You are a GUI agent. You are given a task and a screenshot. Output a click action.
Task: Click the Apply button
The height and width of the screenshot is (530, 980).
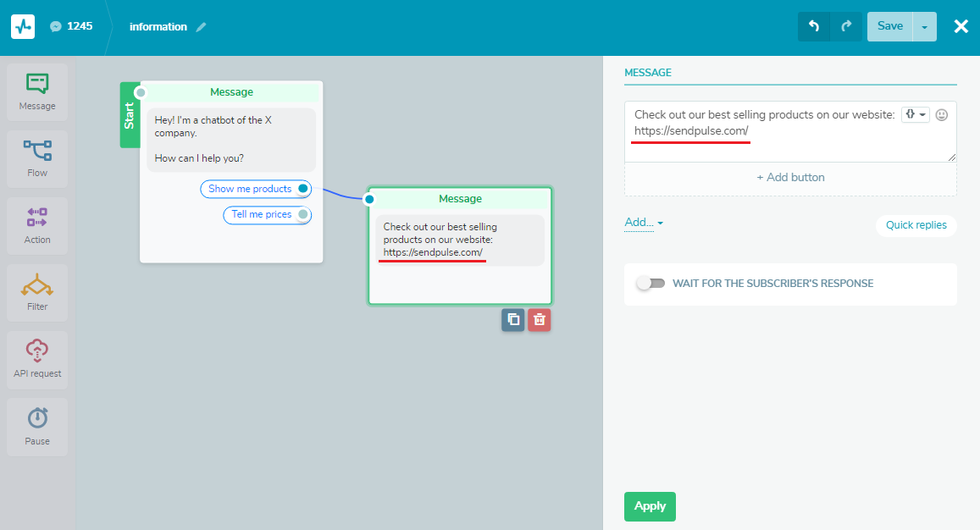650,506
